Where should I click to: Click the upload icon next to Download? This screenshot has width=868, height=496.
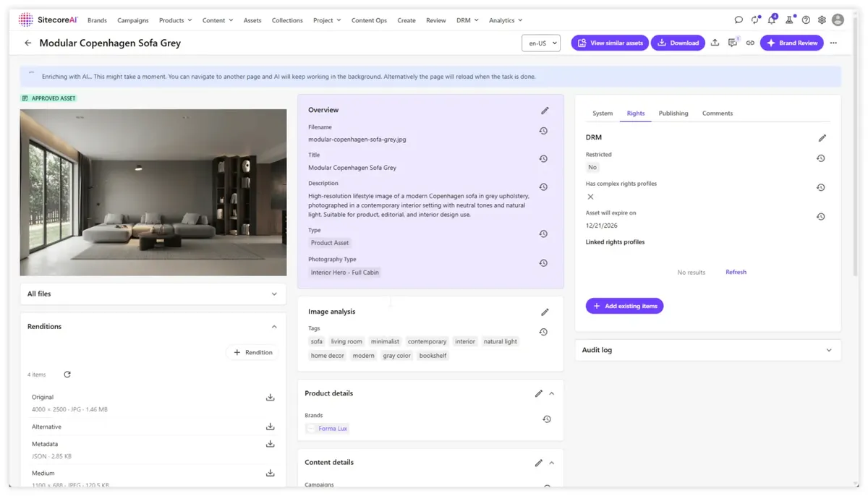[x=715, y=43]
